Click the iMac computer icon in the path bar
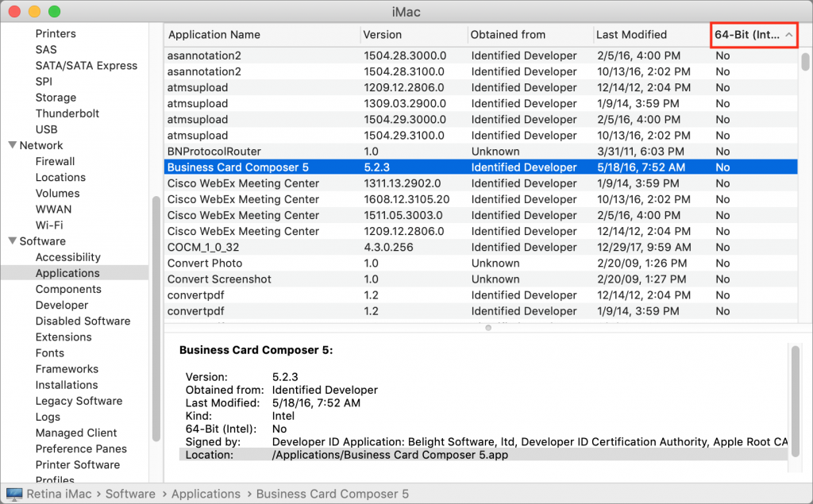This screenshot has height=504, width=813. (14, 494)
